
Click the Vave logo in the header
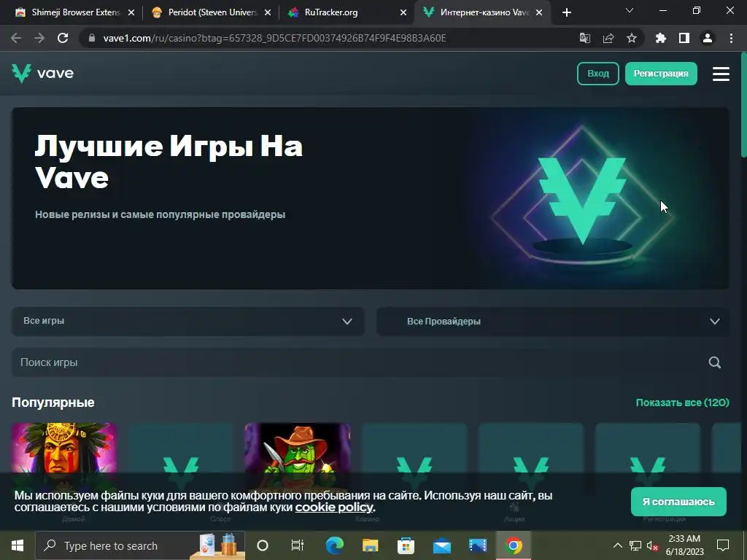click(43, 74)
